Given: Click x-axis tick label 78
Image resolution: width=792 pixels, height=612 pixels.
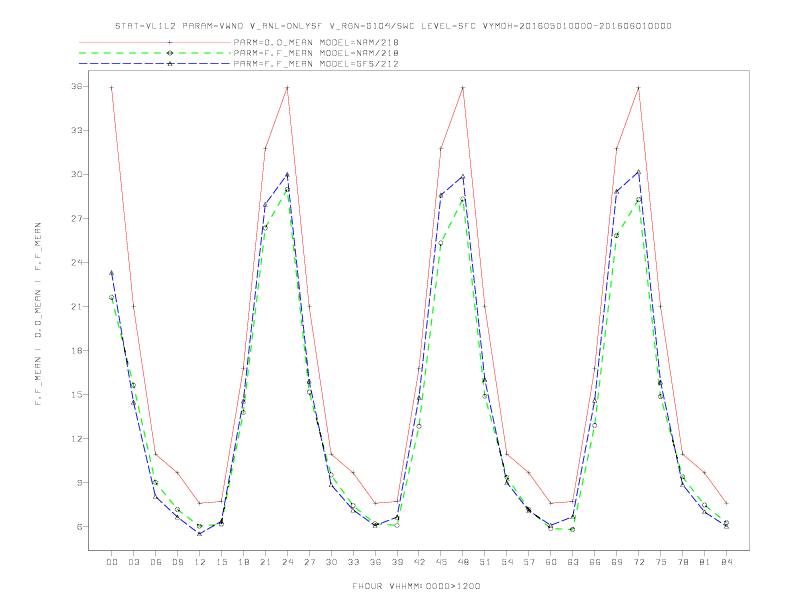Looking at the screenshot, I should coord(683,562).
